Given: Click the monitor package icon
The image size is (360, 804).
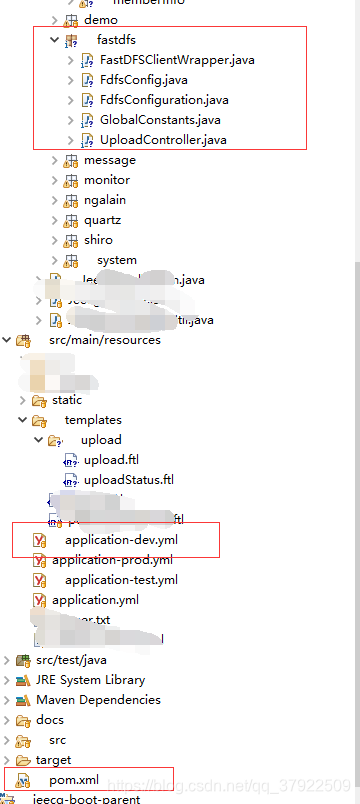Looking at the screenshot, I should [70, 180].
